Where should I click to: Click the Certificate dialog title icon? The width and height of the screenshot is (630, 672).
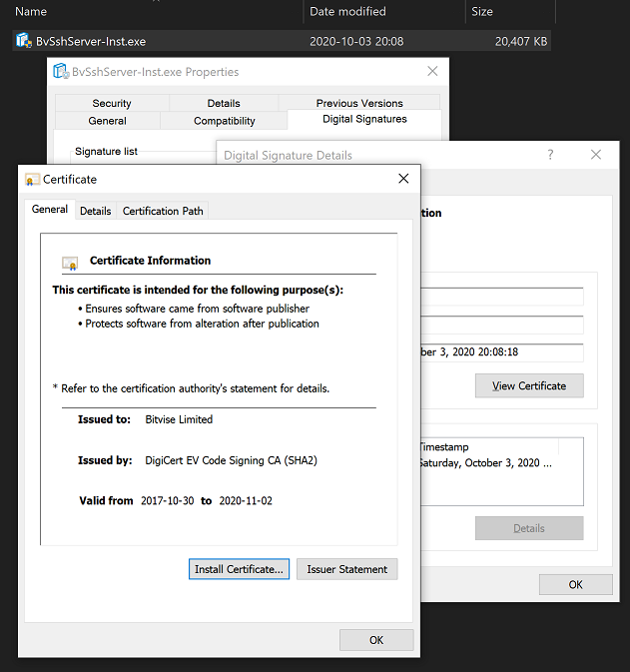point(32,179)
